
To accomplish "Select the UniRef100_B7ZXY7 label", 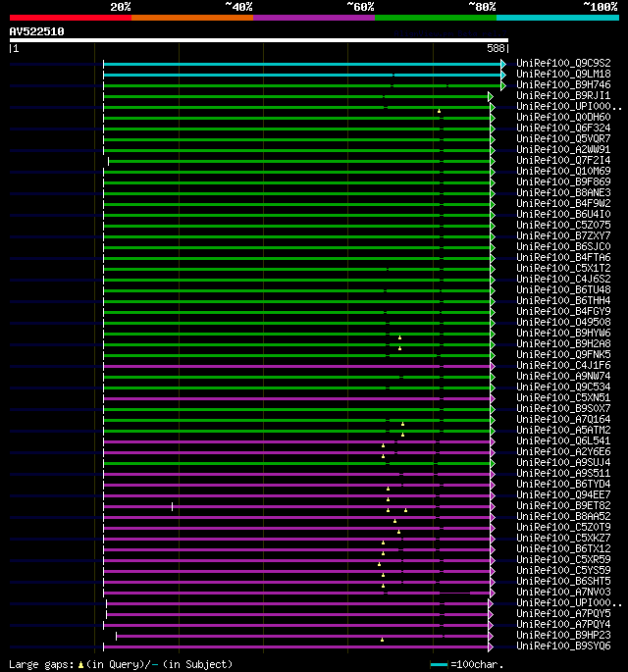I will (563, 235).
